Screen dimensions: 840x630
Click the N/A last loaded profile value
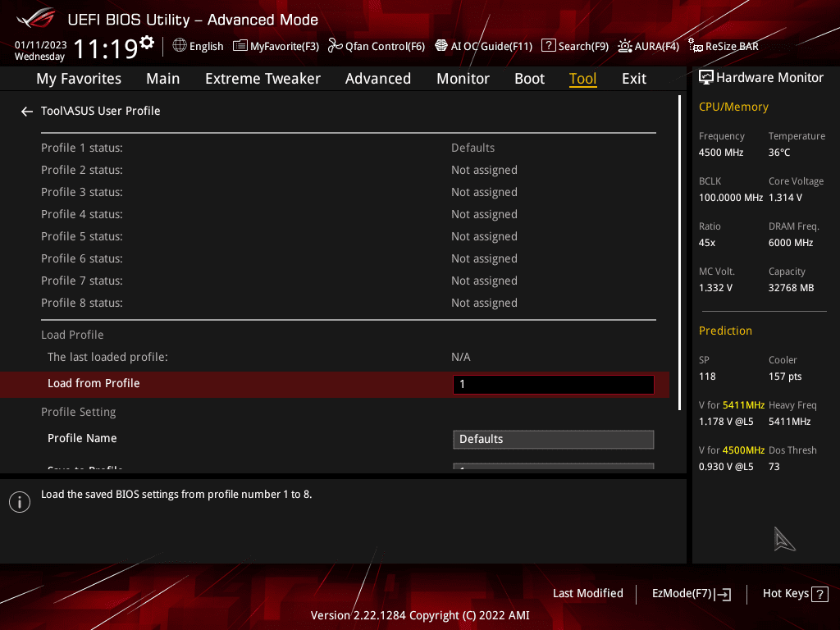pos(461,358)
